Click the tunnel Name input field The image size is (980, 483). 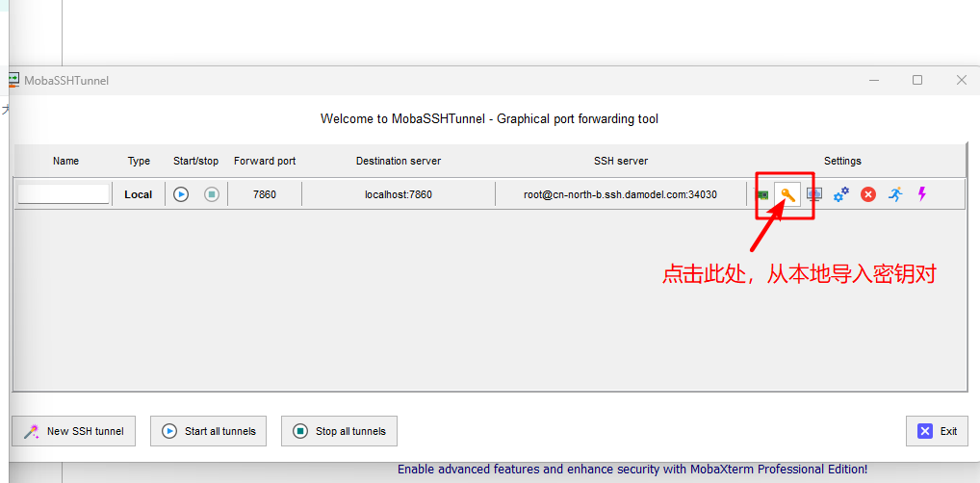pos(64,194)
